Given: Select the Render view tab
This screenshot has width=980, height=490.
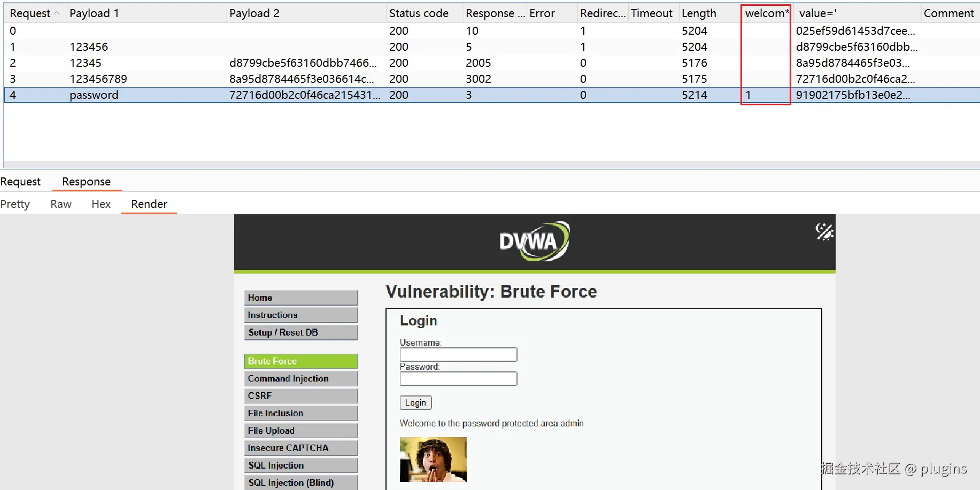Looking at the screenshot, I should tap(149, 204).
